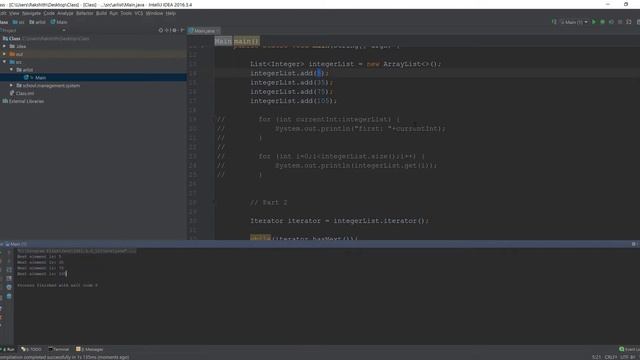Open Project panel settings gear icon

pos(174,30)
